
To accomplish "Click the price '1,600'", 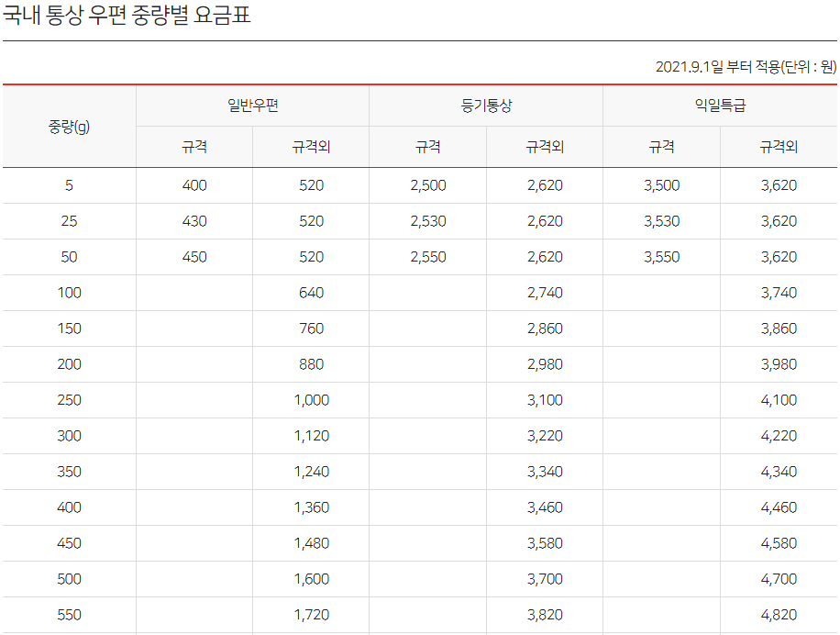I will tap(311, 579).
